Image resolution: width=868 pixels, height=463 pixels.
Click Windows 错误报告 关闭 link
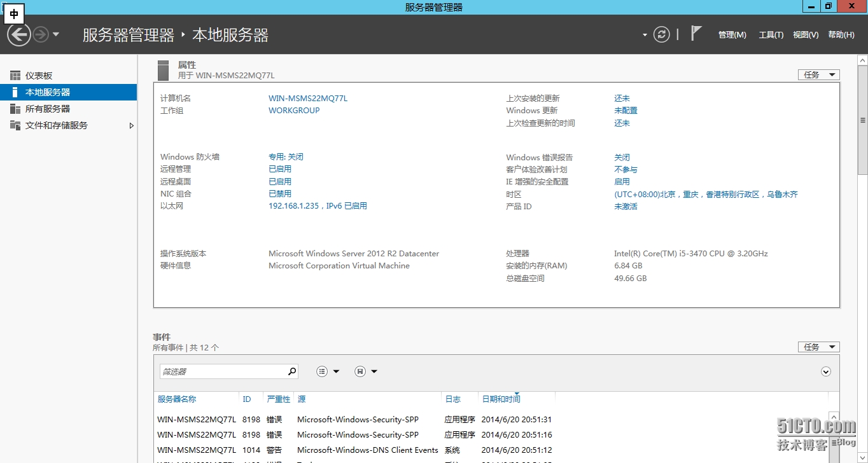(x=622, y=158)
